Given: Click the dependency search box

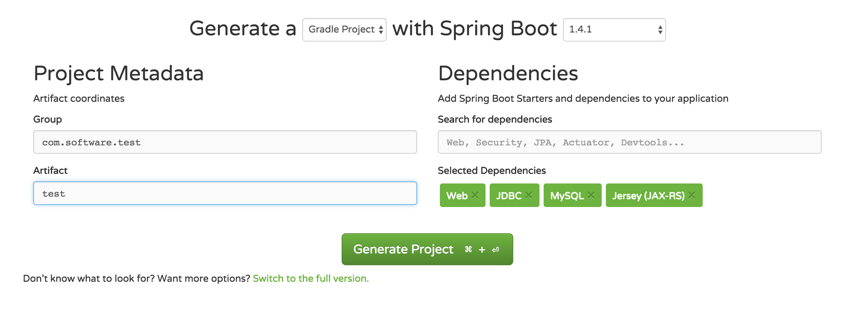Looking at the screenshot, I should [x=629, y=142].
